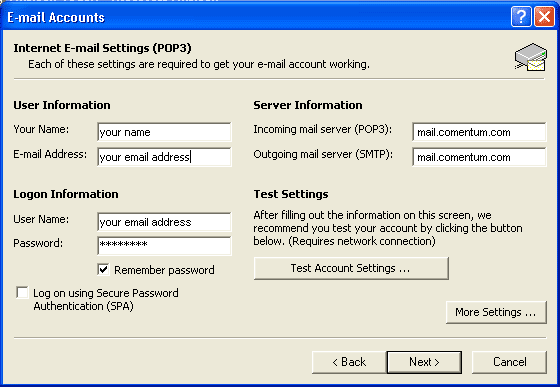This screenshot has width=560, height=387.
Task: Edit the Incoming mail server (POP3) field
Action: [479, 132]
